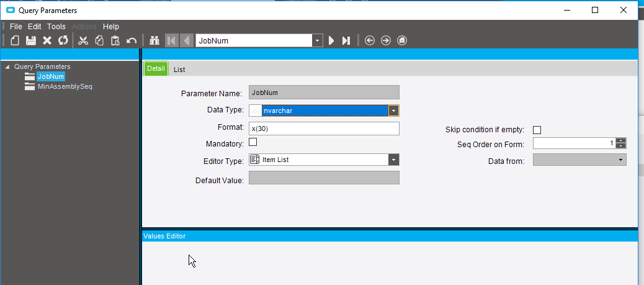Image resolution: width=644 pixels, height=285 pixels.
Task: Open the Editor Type dropdown arrow
Action: point(394,160)
